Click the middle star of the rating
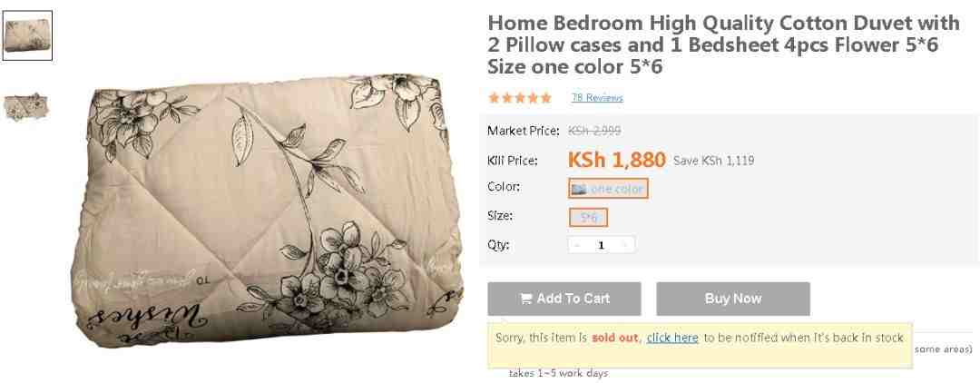 (520, 98)
